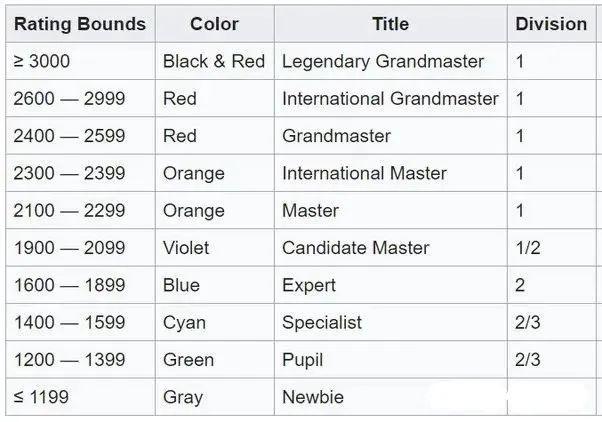Viewport: 602px width, 422px height.
Task: Click the Title column header
Action: pos(390,24)
